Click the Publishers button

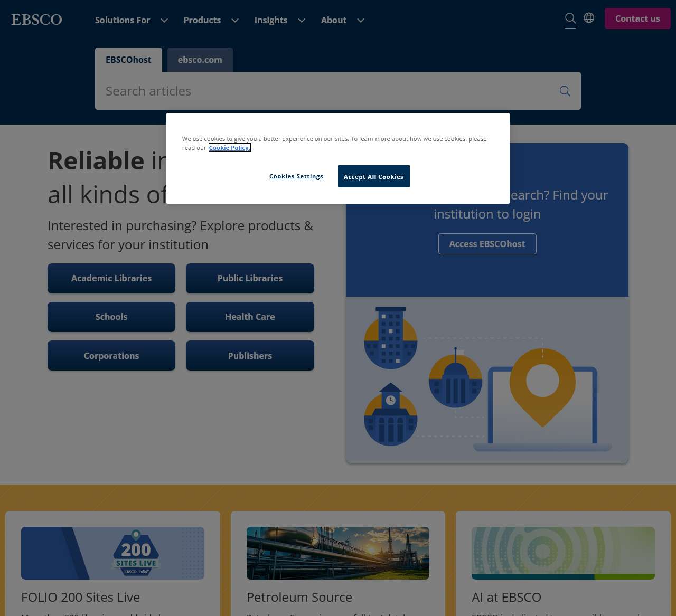[x=250, y=355]
